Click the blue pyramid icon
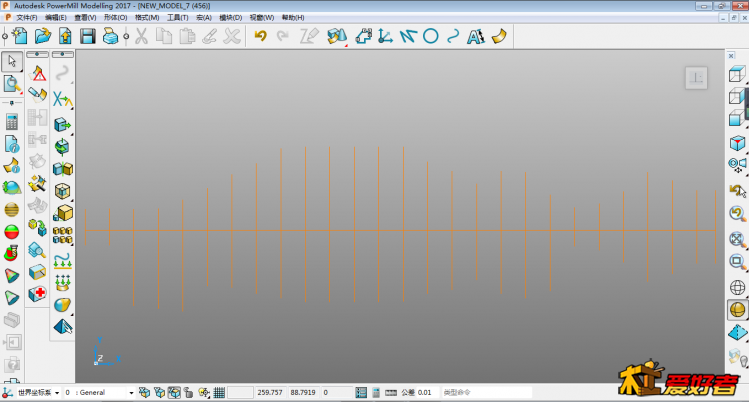This screenshot has width=749, height=402. pos(63,327)
